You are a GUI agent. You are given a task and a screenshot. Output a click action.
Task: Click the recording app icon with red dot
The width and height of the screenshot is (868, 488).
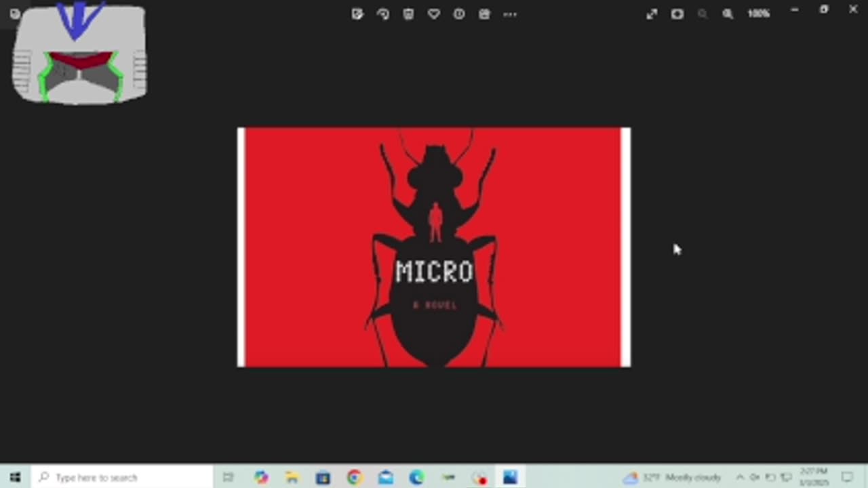click(x=479, y=477)
